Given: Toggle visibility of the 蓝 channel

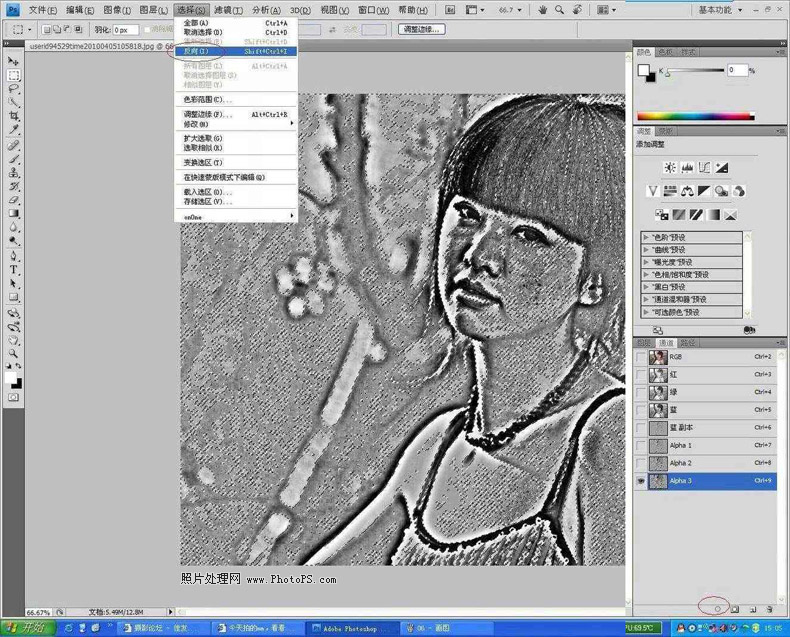Looking at the screenshot, I should click(x=640, y=410).
